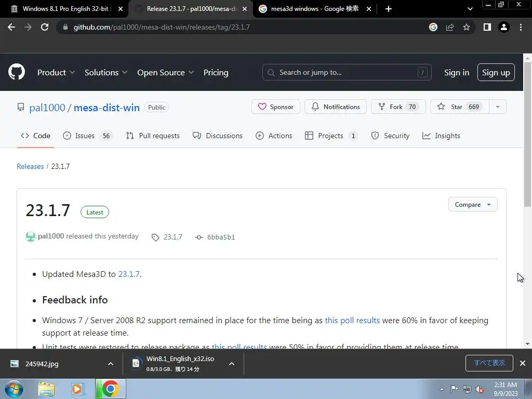This screenshot has height=399, width=532.
Task: Launch File Explorer from the taskbar
Action: click(x=46, y=389)
